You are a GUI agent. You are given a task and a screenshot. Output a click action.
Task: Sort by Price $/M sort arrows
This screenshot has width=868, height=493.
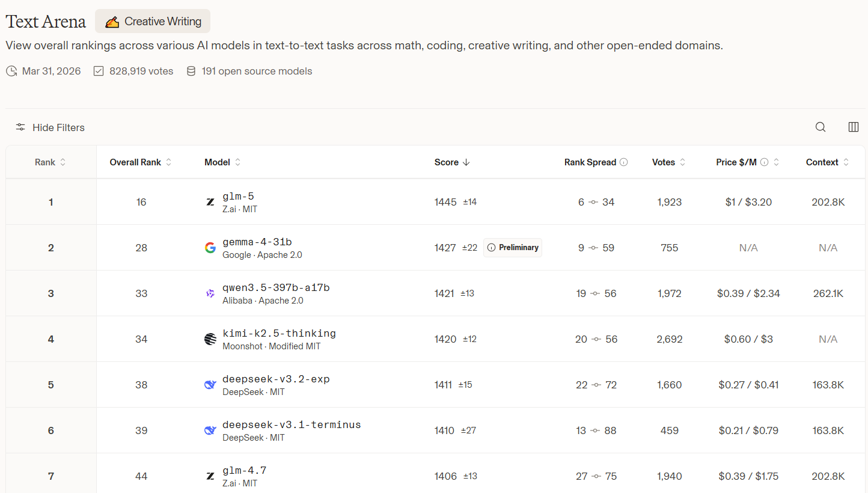click(777, 162)
